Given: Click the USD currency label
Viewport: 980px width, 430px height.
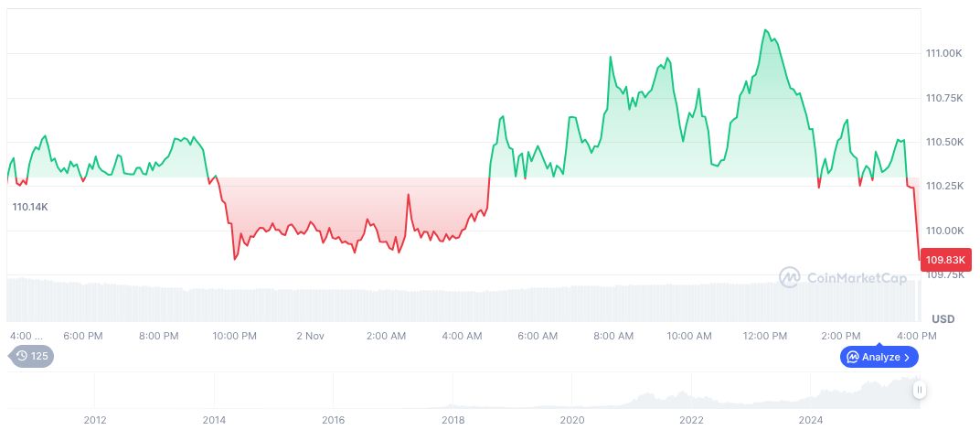Looking at the screenshot, I should [x=943, y=319].
